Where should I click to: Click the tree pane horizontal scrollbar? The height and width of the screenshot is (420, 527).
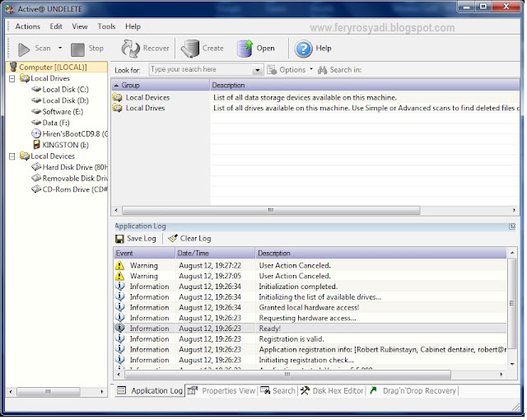click(49, 392)
